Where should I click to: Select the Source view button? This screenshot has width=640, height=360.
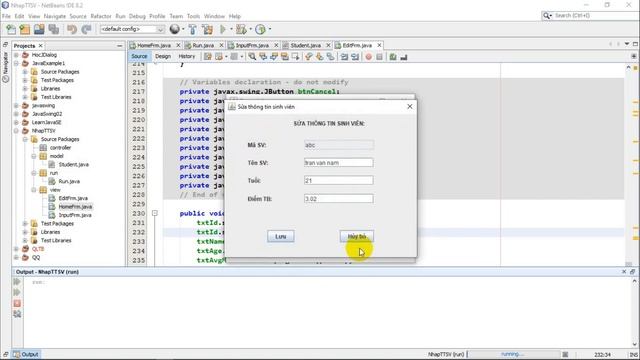139,57
